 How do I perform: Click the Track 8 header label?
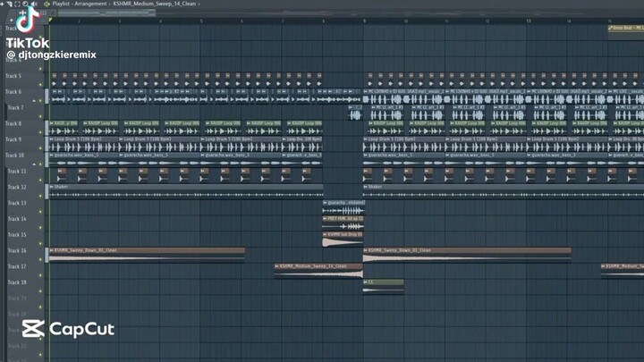16,123
